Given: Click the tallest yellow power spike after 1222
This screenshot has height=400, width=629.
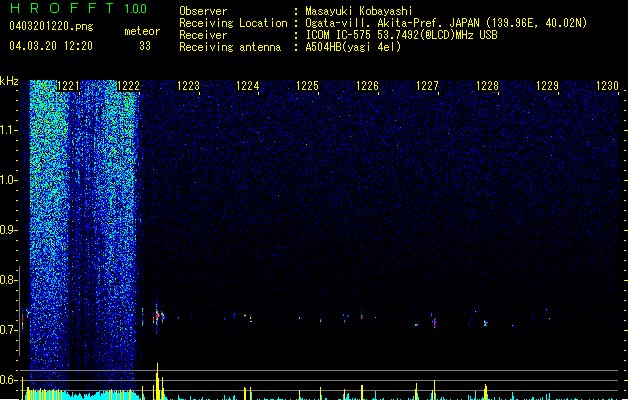Looking at the screenshot, I should (x=157, y=381).
